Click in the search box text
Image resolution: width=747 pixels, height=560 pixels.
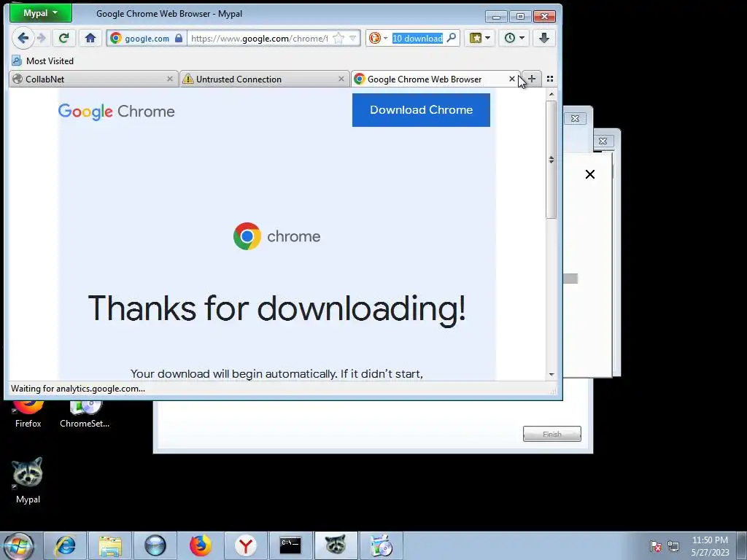pos(417,39)
